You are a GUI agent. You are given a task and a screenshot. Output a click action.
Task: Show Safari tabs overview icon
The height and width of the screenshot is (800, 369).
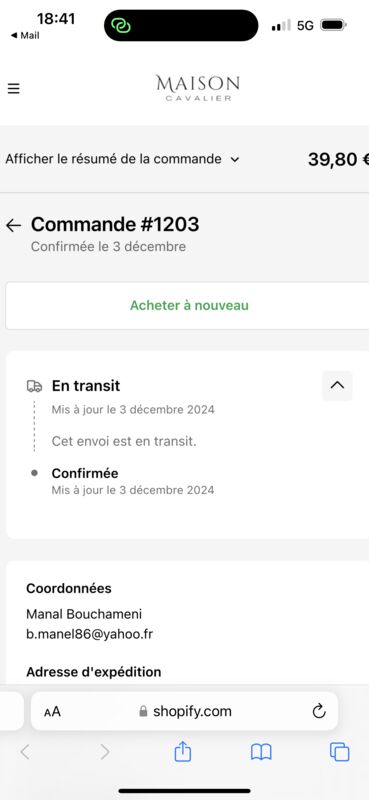[339, 752]
